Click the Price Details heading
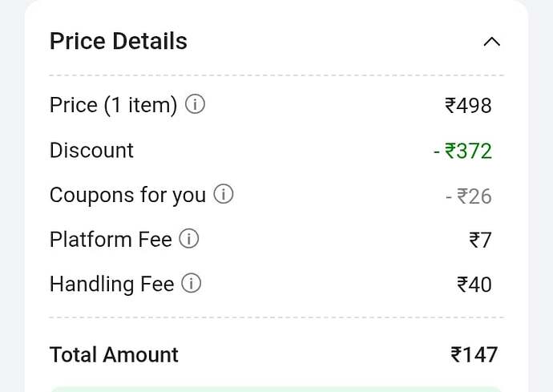Screen dimensions: 553x392 (x=119, y=42)
